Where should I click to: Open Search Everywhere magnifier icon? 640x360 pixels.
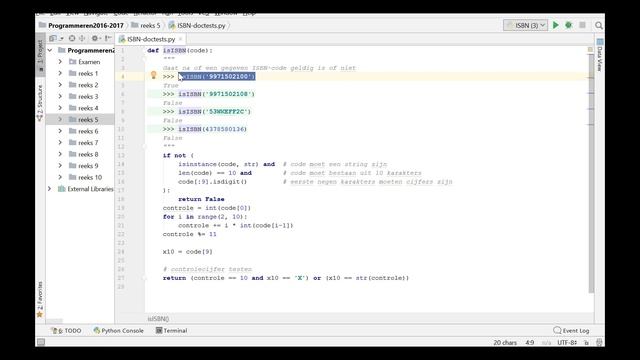pyautogui.click(x=598, y=25)
